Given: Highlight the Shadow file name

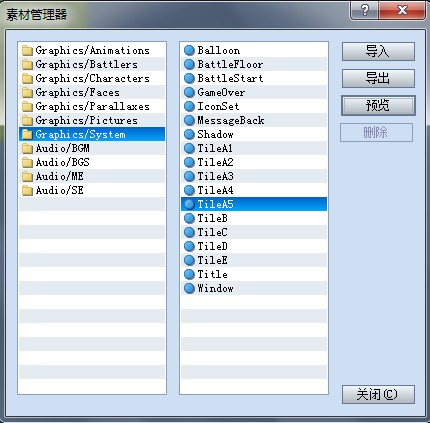Looking at the screenshot, I should 215,134.
